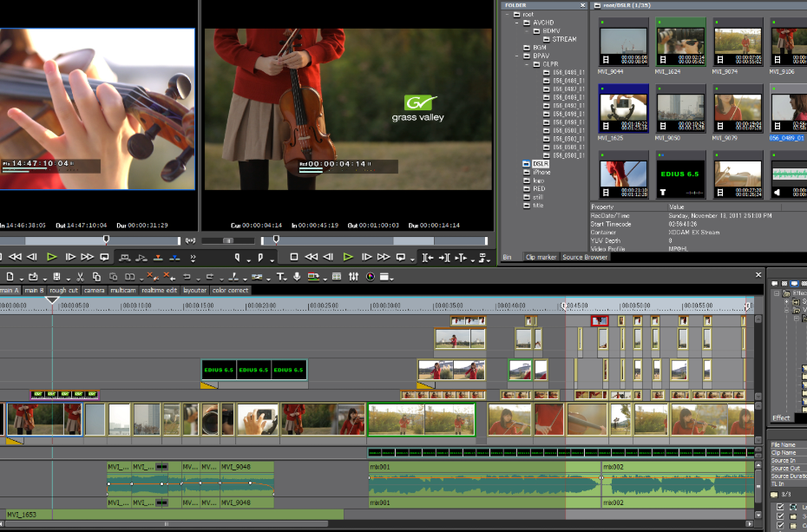
Task: Click the Cut scissors icon
Action: tap(81, 277)
